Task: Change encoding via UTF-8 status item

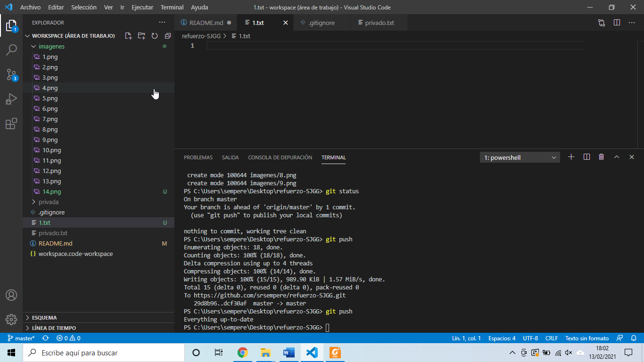Action: point(530,338)
